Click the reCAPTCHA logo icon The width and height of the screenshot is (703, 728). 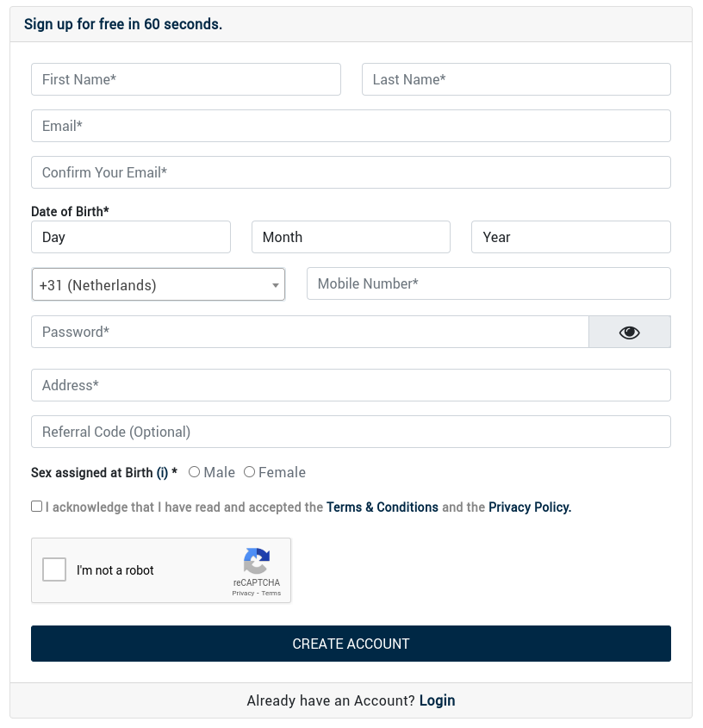(x=257, y=562)
